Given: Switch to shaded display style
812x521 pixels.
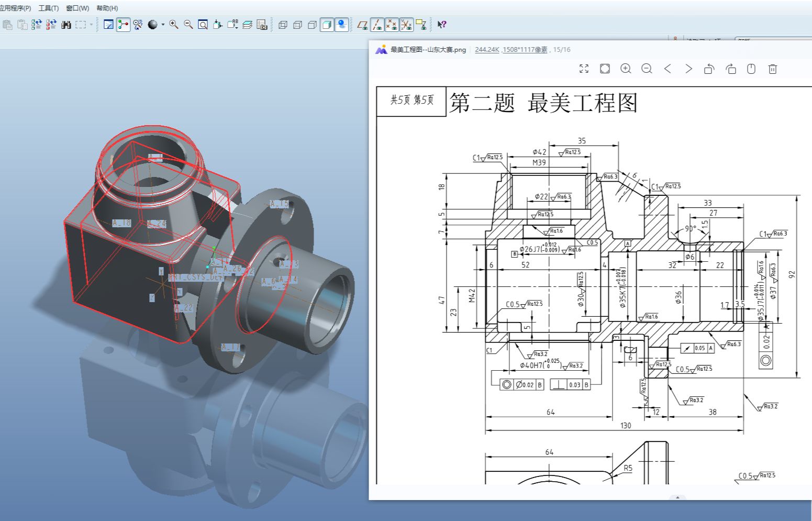Looking at the screenshot, I should click(x=327, y=25).
